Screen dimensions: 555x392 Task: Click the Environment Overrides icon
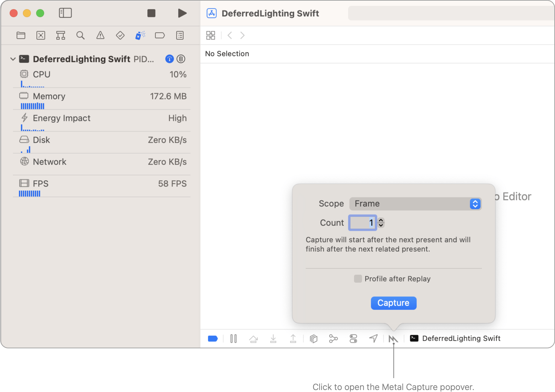click(x=353, y=338)
